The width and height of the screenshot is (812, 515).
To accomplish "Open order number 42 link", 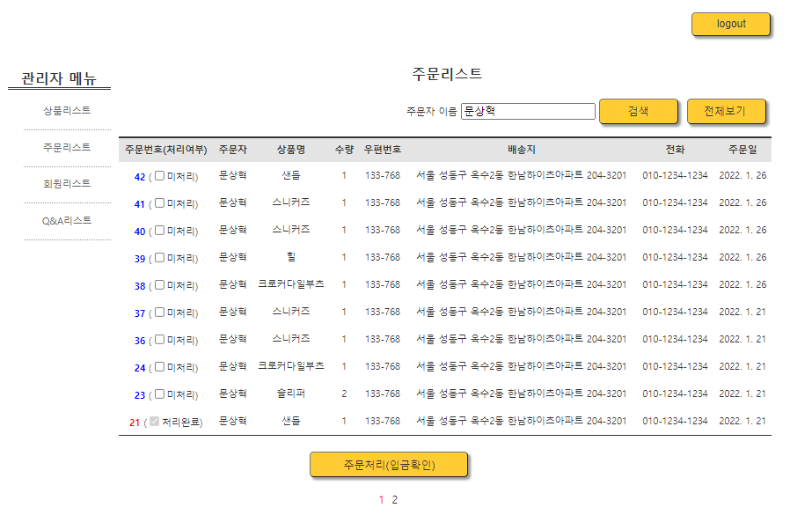I will [140, 177].
